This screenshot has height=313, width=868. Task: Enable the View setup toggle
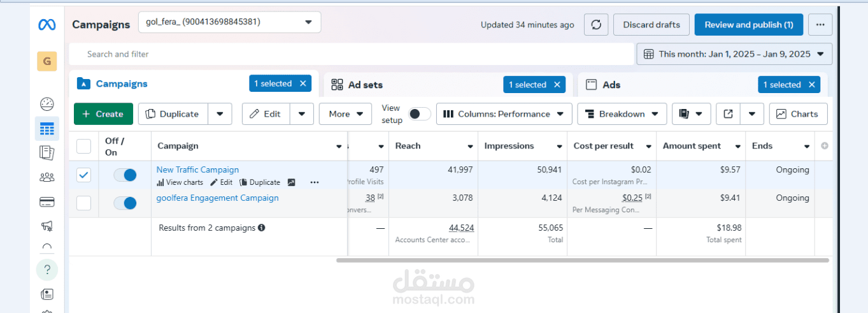[x=420, y=113]
